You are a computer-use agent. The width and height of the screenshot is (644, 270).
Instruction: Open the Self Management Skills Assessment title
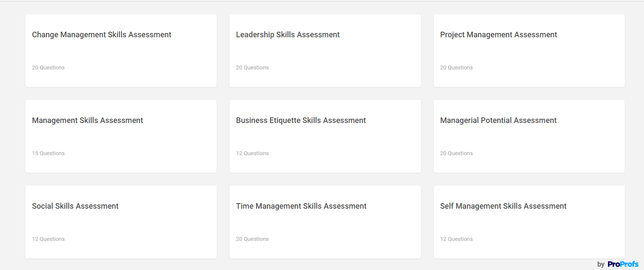(x=503, y=206)
